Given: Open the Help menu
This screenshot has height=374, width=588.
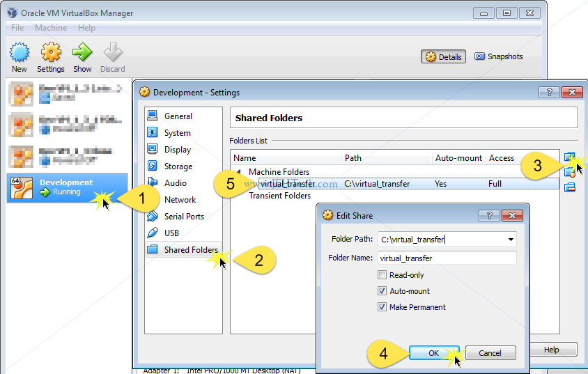Looking at the screenshot, I should [86, 28].
